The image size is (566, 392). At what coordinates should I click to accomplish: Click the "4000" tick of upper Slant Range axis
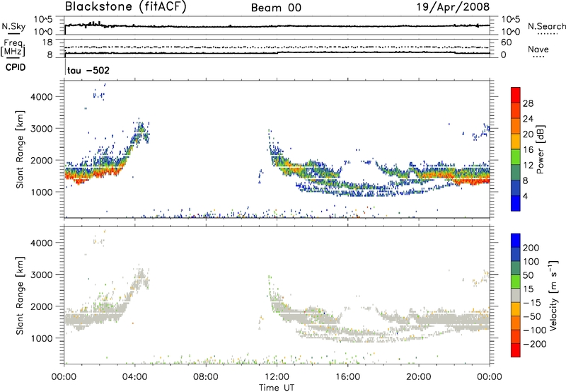pyautogui.click(x=42, y=97)
